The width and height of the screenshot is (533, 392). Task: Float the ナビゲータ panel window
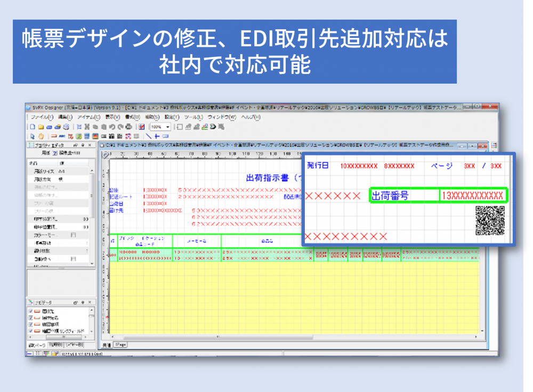76,303
